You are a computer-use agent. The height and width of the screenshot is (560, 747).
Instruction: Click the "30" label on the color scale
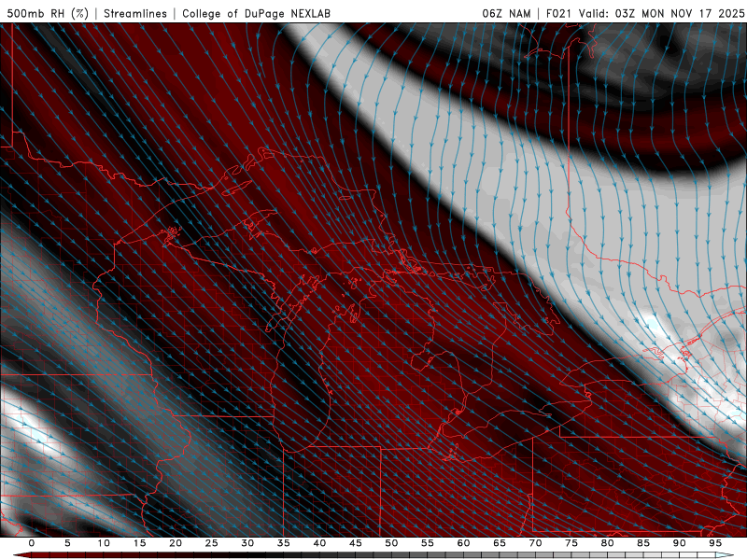tap(247, 543)
